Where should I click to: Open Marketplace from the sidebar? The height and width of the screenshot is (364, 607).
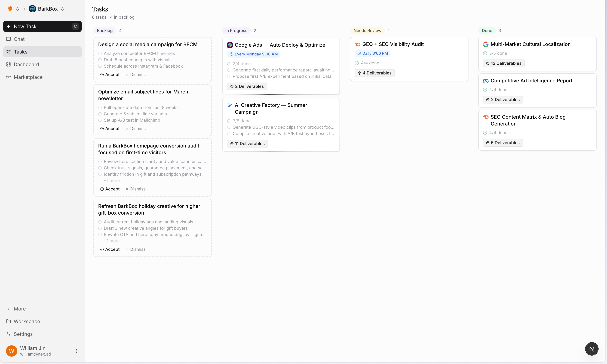[28, 77]
